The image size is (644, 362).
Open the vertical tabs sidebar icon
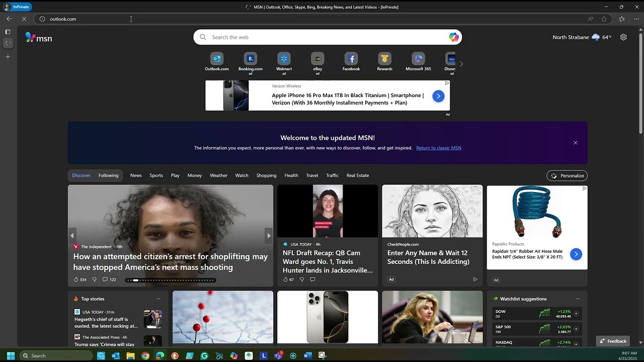click(x=8, y=32)
